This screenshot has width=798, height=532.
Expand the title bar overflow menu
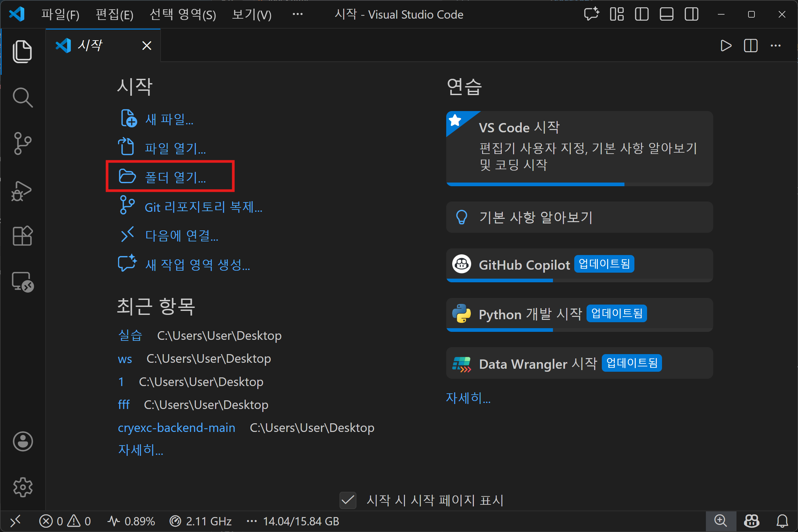pyautogui.click(x=298, y=14)
